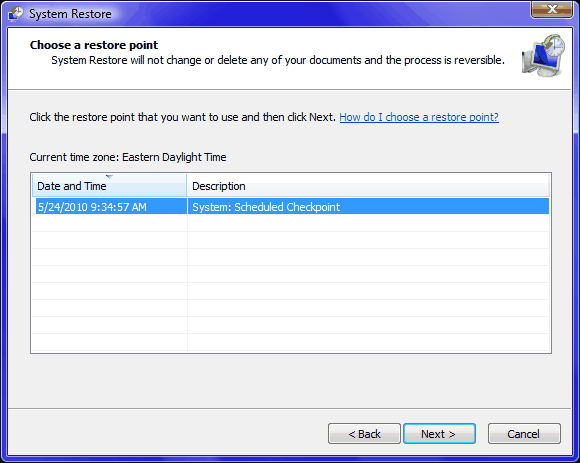Click the Next > button
Viewport: 580px width, 463px height.
point(439,433)
